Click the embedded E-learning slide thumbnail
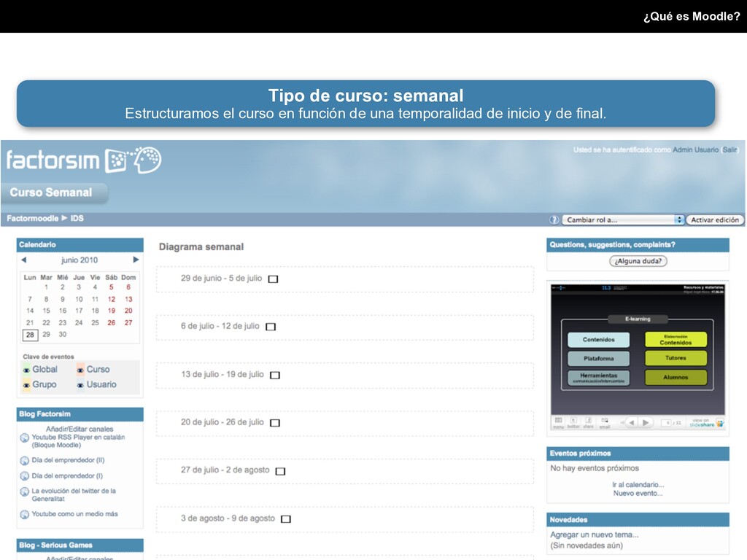 [x=638, y=350]
